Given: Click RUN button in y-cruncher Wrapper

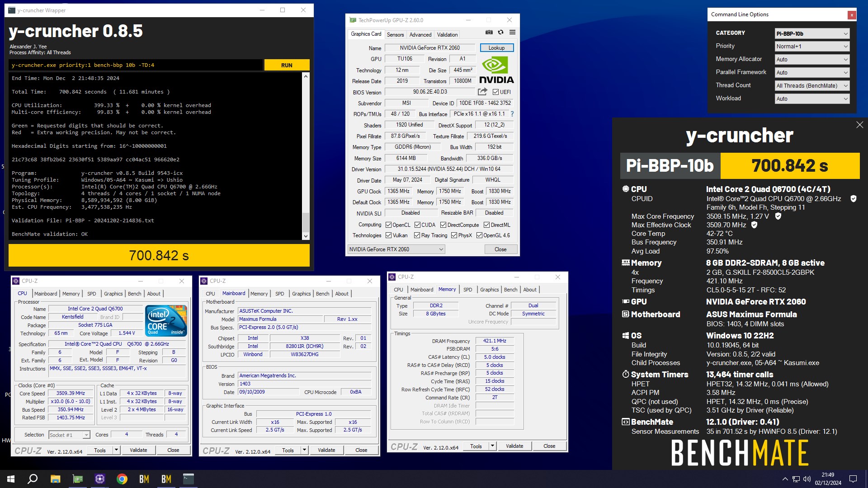Looking at the screenshot, I should 287,65.
